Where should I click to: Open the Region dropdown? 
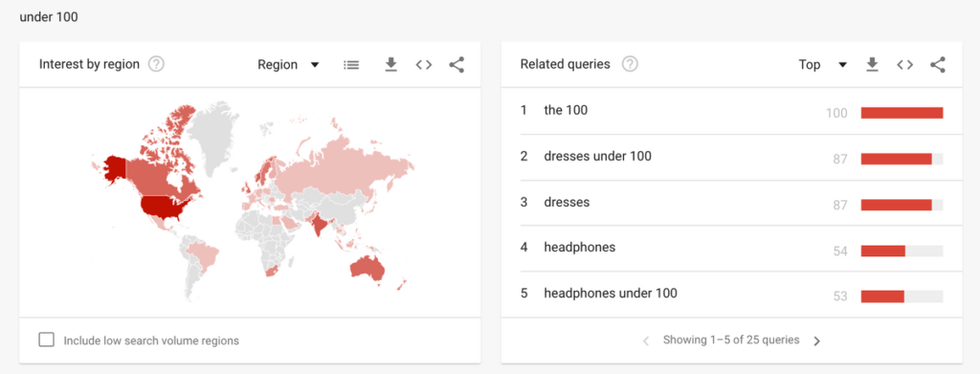(x=289, y=65)
